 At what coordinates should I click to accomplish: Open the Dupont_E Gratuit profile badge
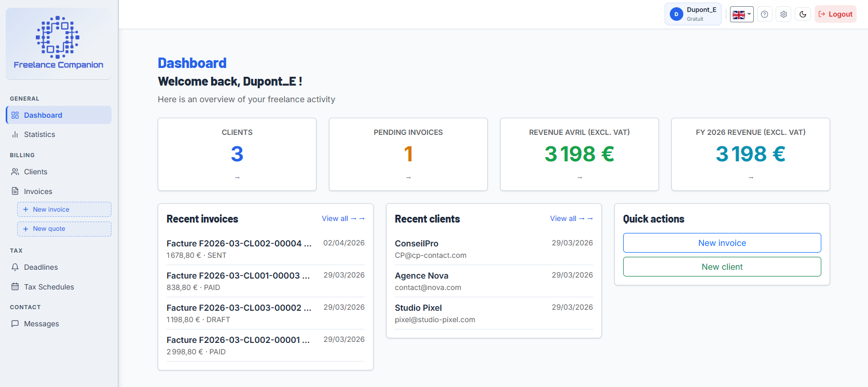(x=693, y=14)
